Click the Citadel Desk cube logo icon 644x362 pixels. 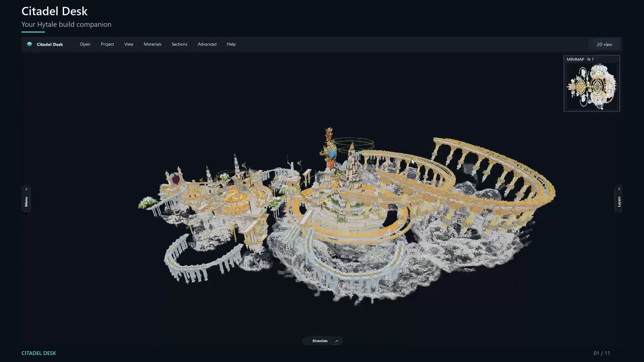pyautogui.click(x=30, y=44)
